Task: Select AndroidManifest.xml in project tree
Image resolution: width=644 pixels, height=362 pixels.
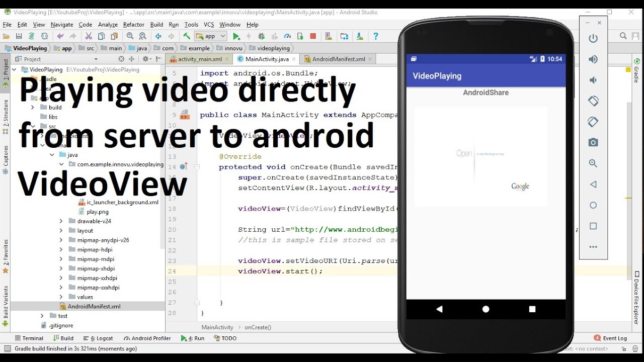Action: (94, 307)
